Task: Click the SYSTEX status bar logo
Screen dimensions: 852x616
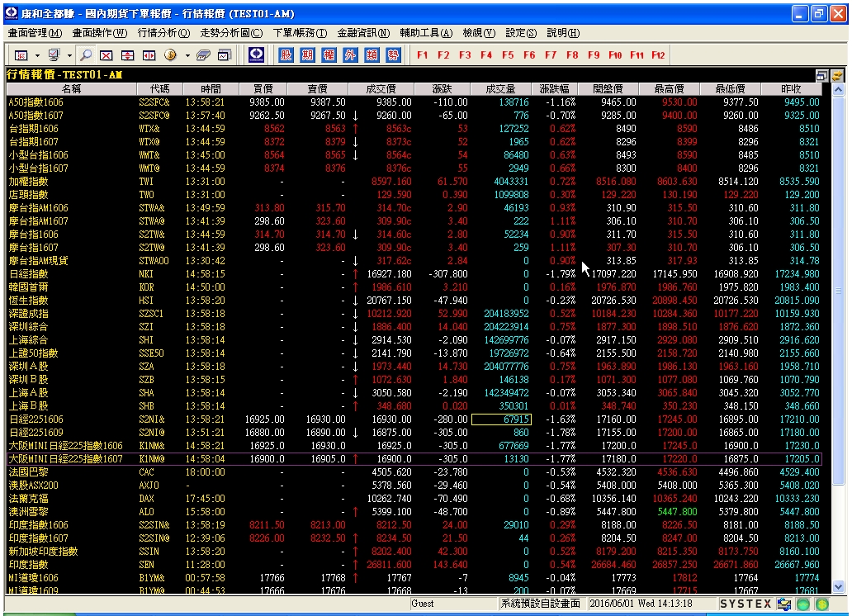Action: [745, 604]
